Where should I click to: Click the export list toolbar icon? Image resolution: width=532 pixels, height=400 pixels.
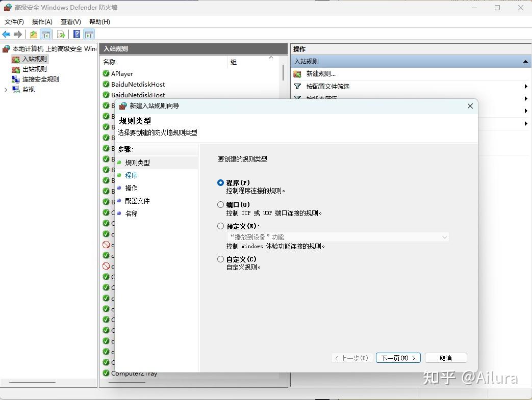coord(61,34)
